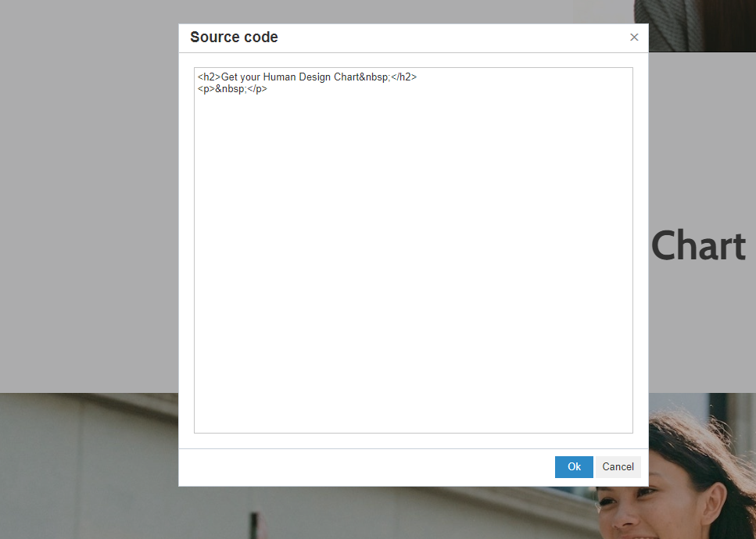
Task: Close the Source code dialog
Action: 634,37
